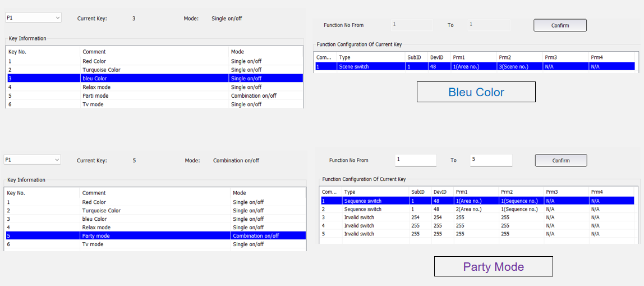Click 'Key No.' column header in key 5 panel
This screenshot has width=644, height=286.
(x=43, y=193)
